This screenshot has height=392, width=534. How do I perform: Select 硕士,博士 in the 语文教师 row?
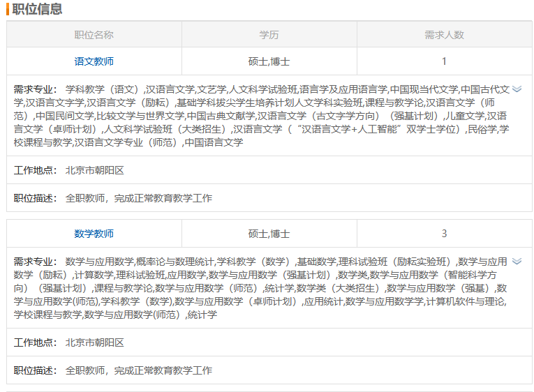(269, 61)
